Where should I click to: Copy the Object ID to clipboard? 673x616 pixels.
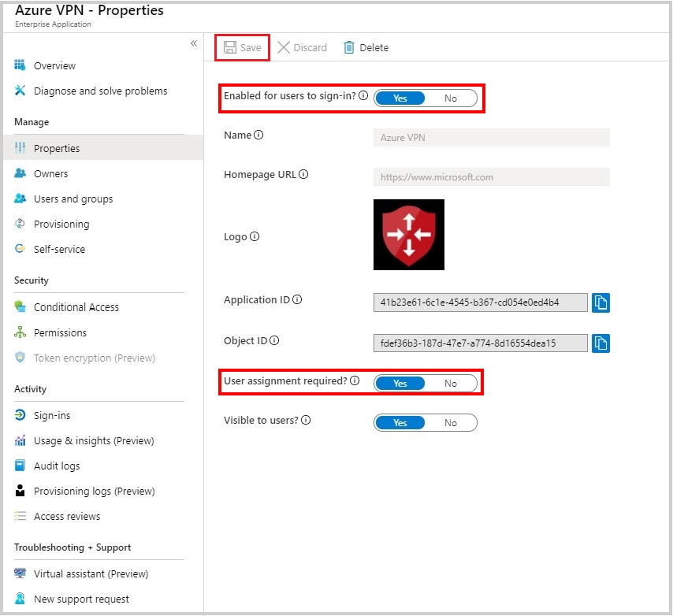pyautogui.click(x=600, y=343)
